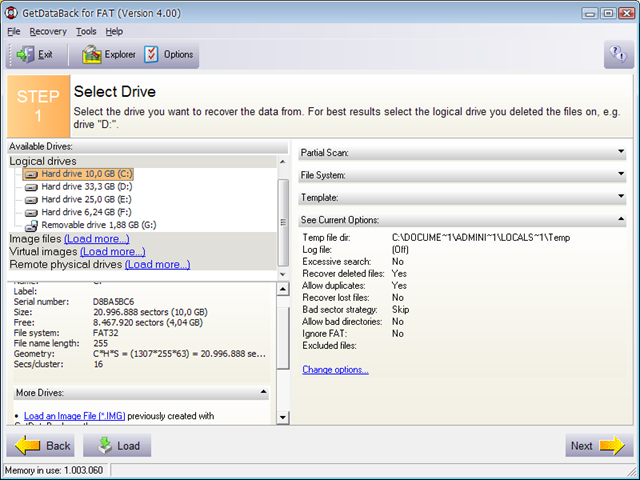The width and height of the screenshot is (640, 480).
Task: Select Hard drive 6,24 GB (F:)
Action: click(86, 212)
